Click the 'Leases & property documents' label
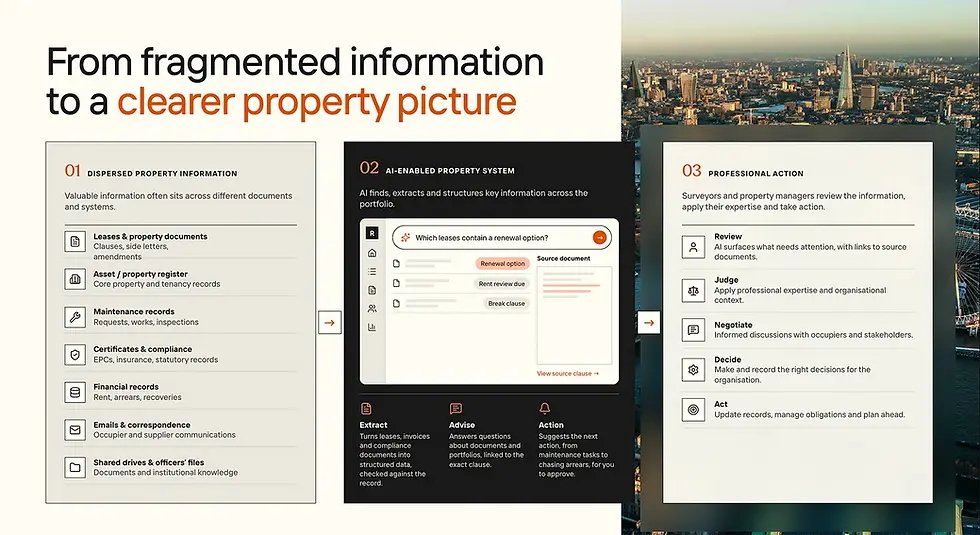The height and width of the screenshot is (535, 980). [x=150, y=236]
